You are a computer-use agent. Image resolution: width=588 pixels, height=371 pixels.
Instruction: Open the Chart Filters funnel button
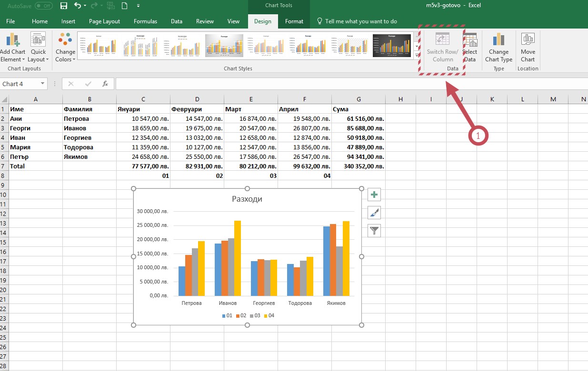[374, 231]
